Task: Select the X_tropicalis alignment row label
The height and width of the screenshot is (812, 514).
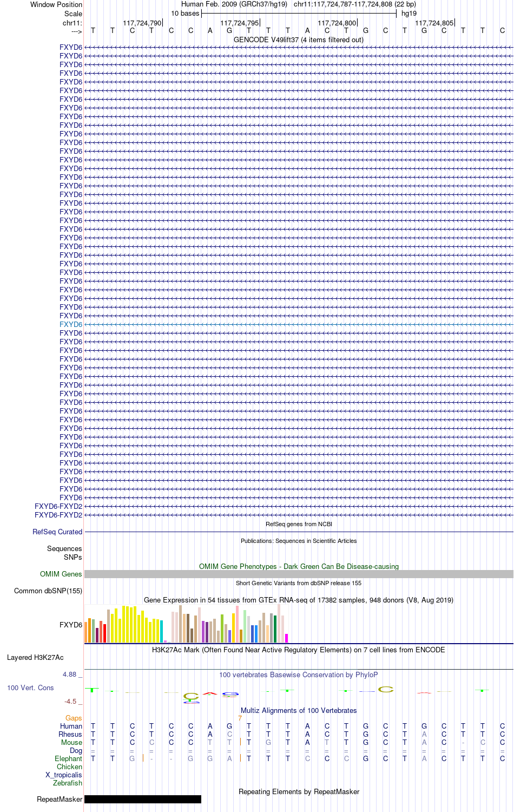Action: coord(64,775)
